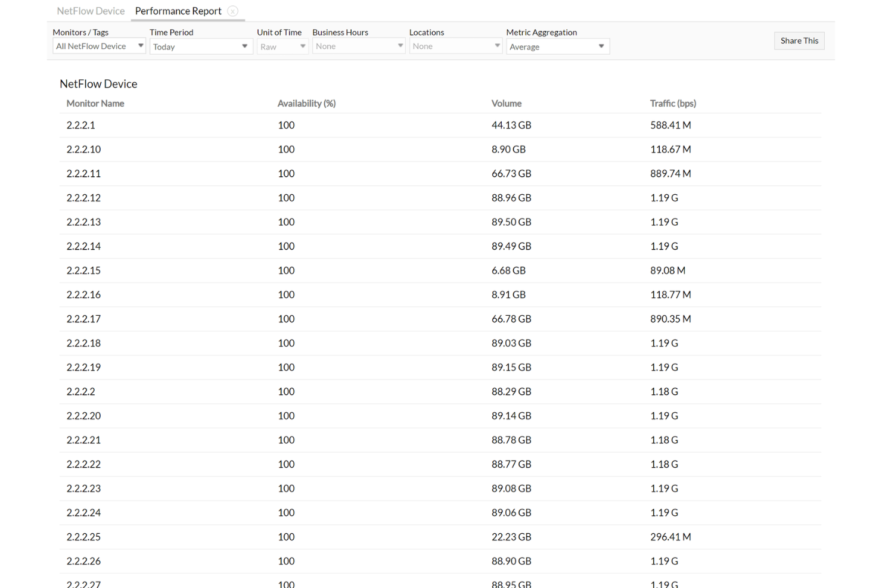
Task: Sort by Monitor Name column header
Action: 95,103
